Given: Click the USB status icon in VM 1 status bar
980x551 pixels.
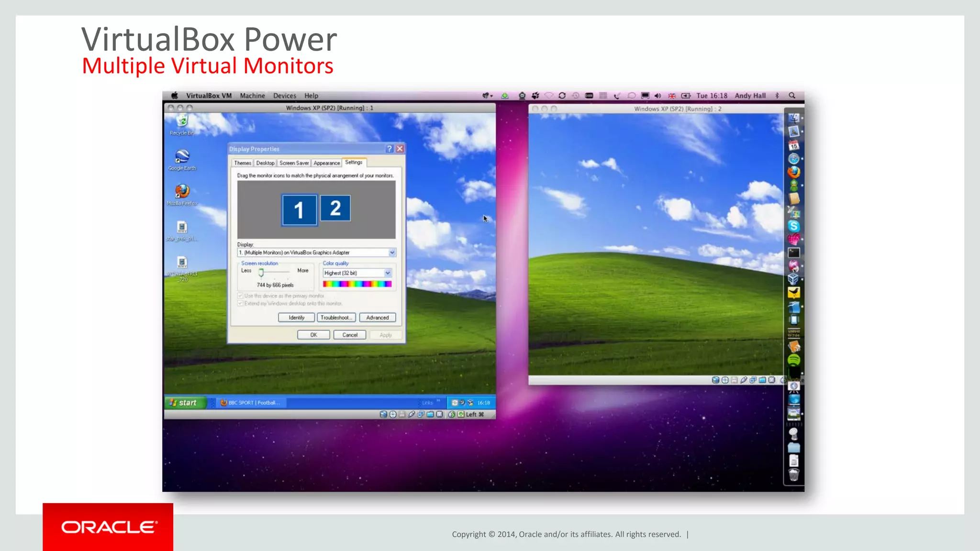Looking at the screenshot, I should pos(412,414).
